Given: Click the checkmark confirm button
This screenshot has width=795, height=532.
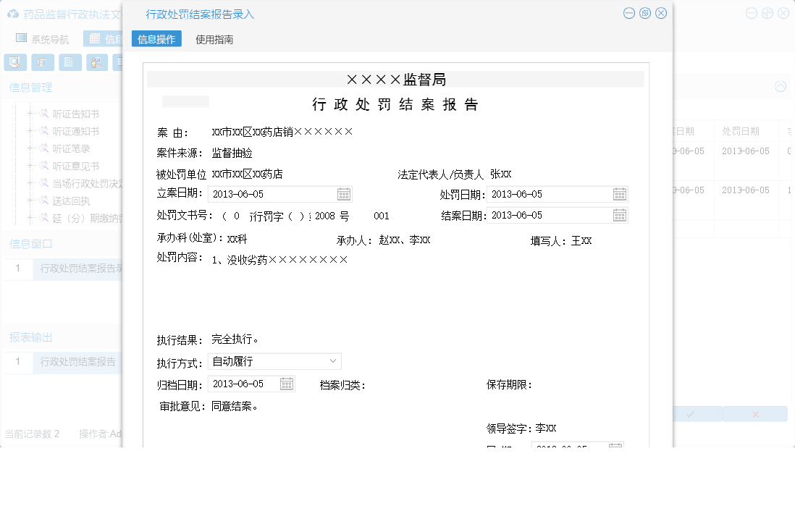Looking at the screenshot, I should point(692,413).
